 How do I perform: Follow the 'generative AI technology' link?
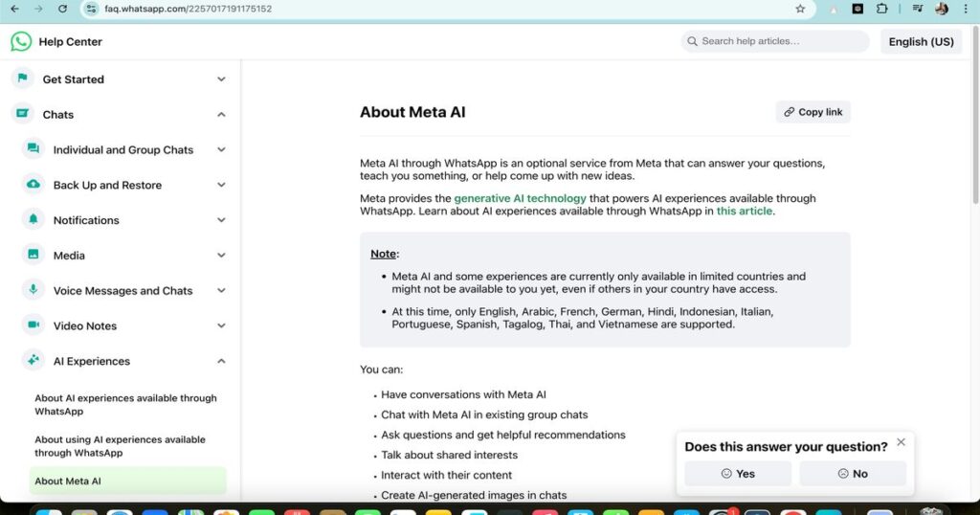point(520,198)
